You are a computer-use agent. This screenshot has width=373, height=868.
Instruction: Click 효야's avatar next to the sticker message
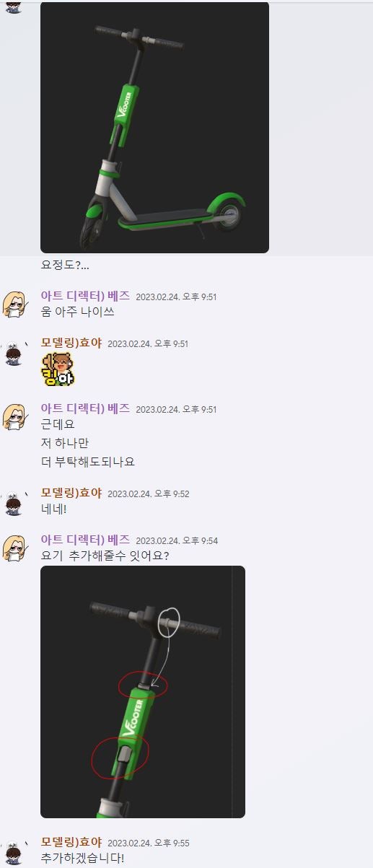pos(15,354)
